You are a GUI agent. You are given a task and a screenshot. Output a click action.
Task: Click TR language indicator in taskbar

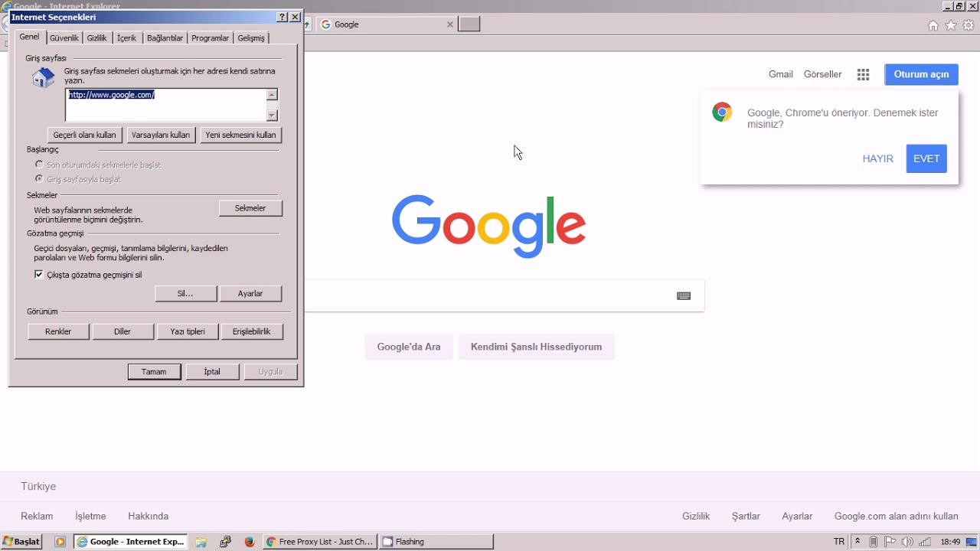pyautogui.click(x=839, y=542)
